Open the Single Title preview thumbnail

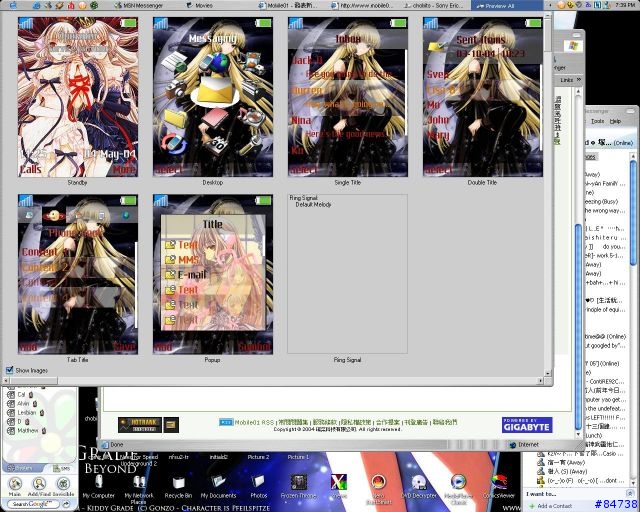348,97
